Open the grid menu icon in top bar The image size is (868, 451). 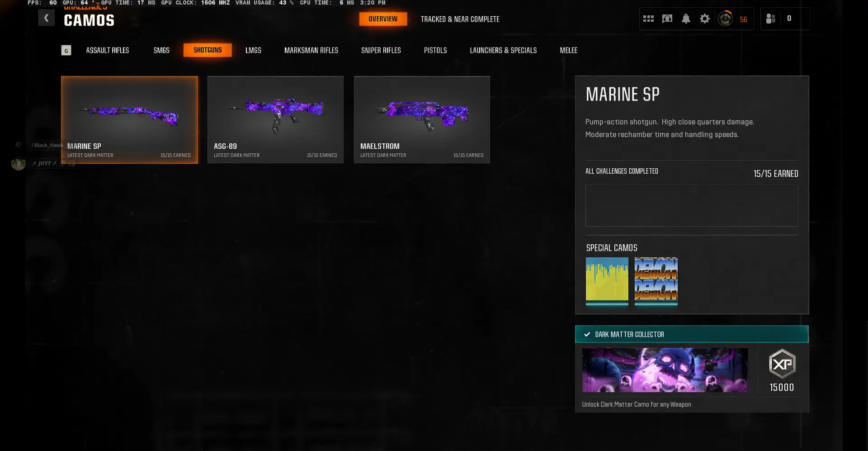click(648, 19)
